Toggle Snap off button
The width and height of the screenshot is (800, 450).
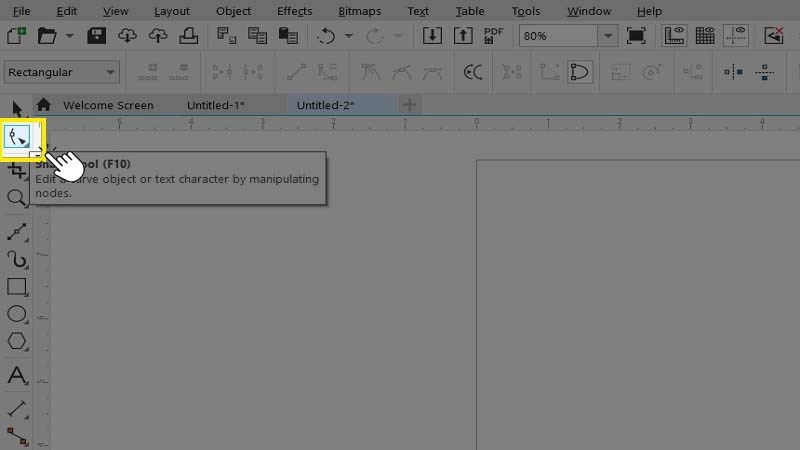tap(774, 36)
